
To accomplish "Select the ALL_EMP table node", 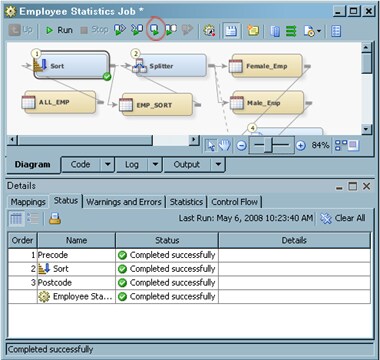I will [x=59, y=102].
